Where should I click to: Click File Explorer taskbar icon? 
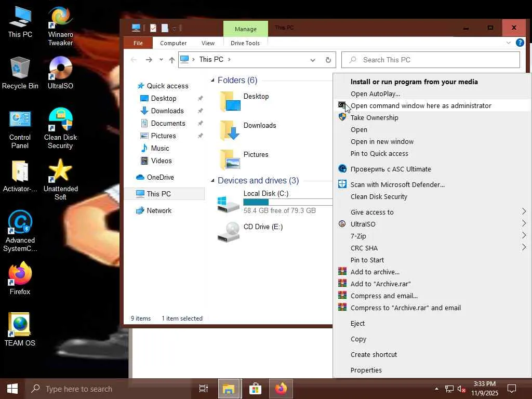coord(229,389)
